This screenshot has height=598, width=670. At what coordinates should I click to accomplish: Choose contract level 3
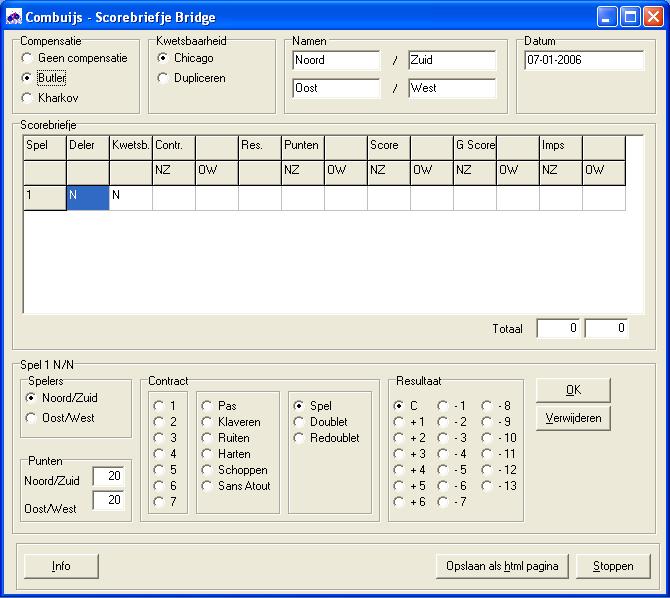(x=158, y=438)
